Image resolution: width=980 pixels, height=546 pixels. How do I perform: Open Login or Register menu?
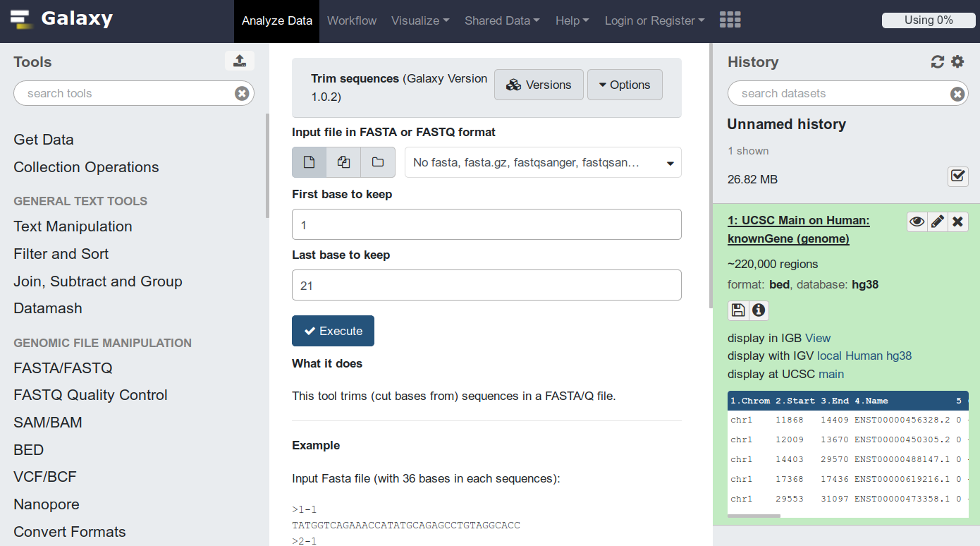(654, 20)
